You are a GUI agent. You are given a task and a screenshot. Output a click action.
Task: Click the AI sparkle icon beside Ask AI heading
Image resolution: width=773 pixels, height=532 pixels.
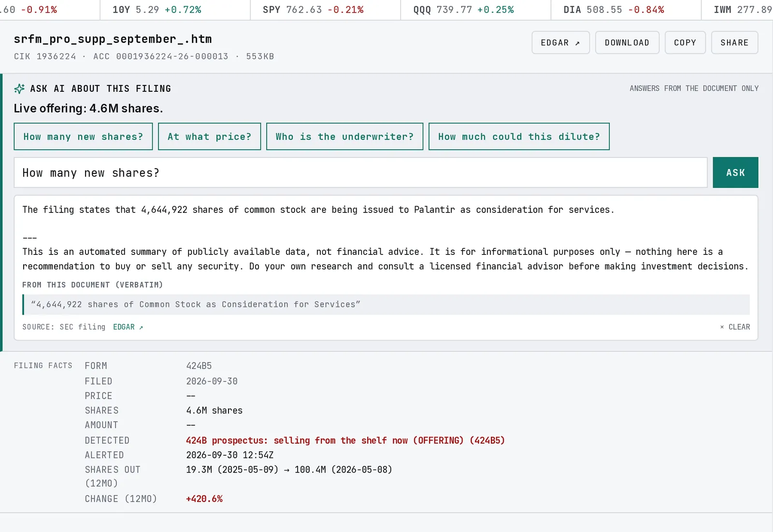tap(19, 89)
